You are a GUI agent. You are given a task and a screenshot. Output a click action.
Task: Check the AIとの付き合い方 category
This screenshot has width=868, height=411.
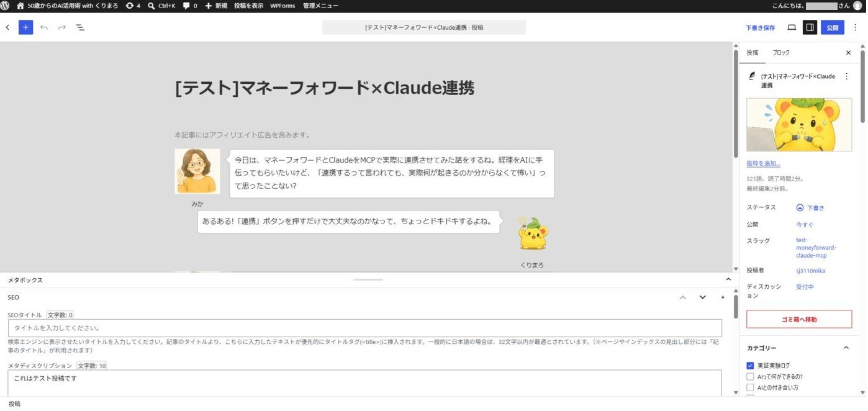750,387
